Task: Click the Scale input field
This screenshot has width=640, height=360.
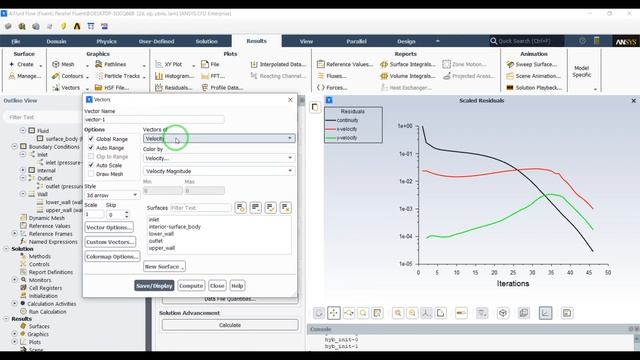Action: 94,214
